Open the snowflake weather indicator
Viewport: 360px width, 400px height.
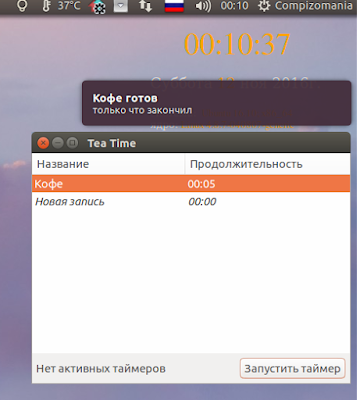97,6
